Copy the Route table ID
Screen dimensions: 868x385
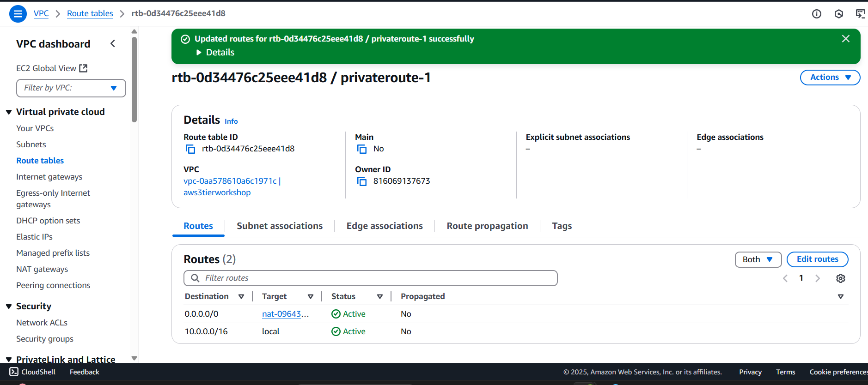pos(190,149)
